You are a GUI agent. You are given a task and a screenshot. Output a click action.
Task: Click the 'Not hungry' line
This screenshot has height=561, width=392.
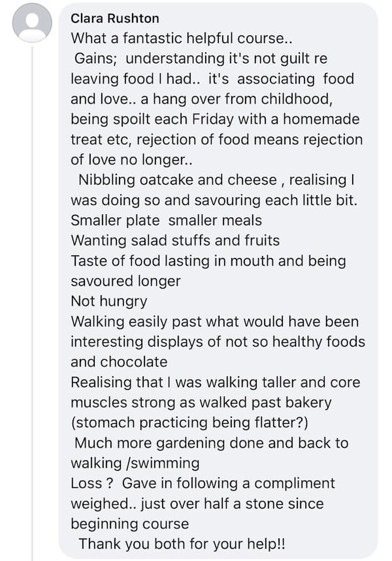tap(108, 301)
